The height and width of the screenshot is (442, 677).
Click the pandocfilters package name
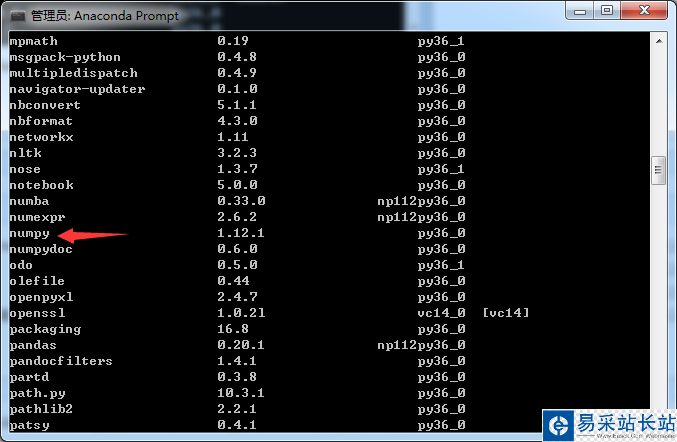(x=61, y=361)
